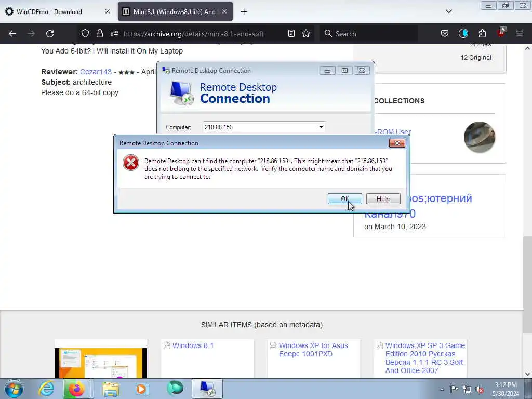The width and height of the screenshot is (532, 399).
Task: Click OK in the error dialog
Action: click(x=345, y=199)
